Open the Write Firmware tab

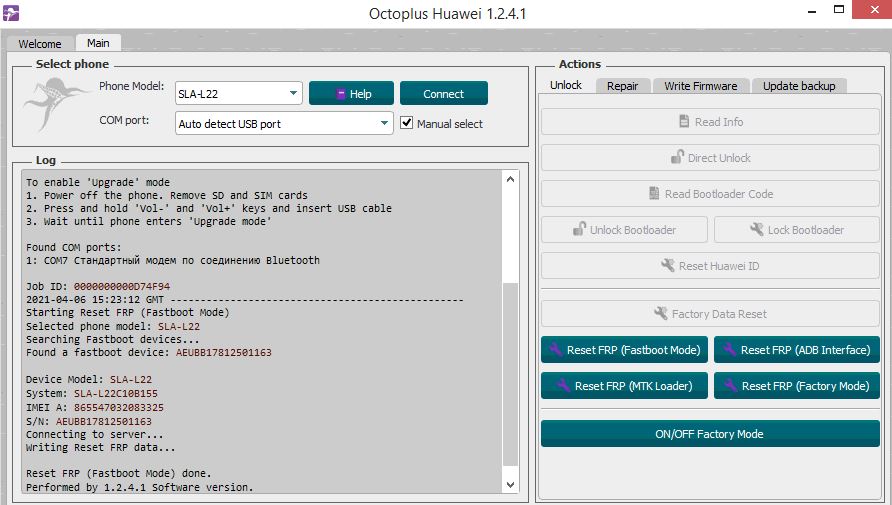[x=700, y=86]
